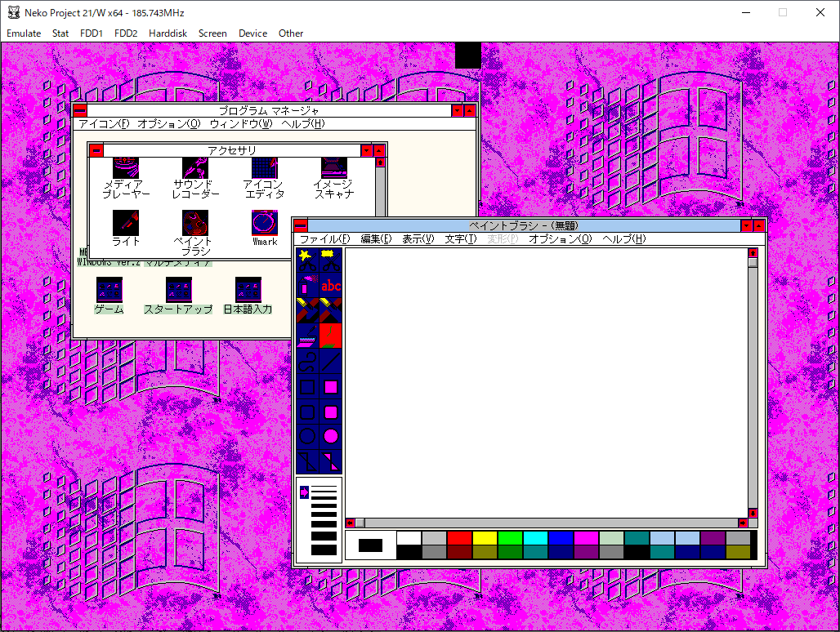Open the アクセサリ window control menu box

coord(96,150)
